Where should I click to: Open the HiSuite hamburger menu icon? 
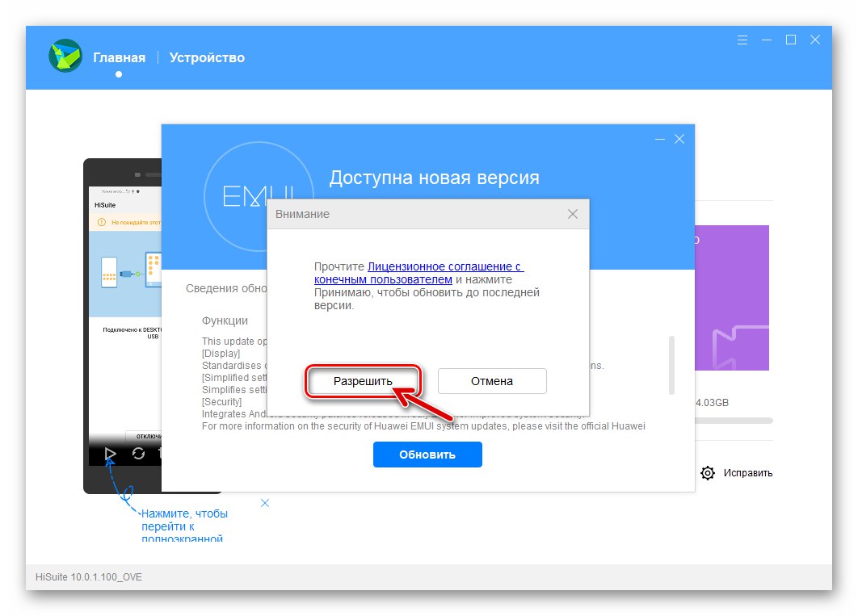tap(742, 40)
